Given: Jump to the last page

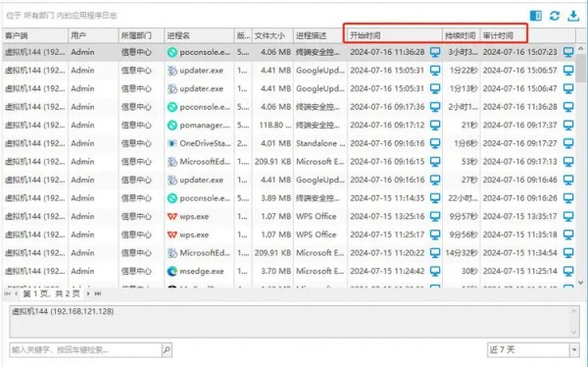Looking at the screenshot, I should click(x=97, y=293).
